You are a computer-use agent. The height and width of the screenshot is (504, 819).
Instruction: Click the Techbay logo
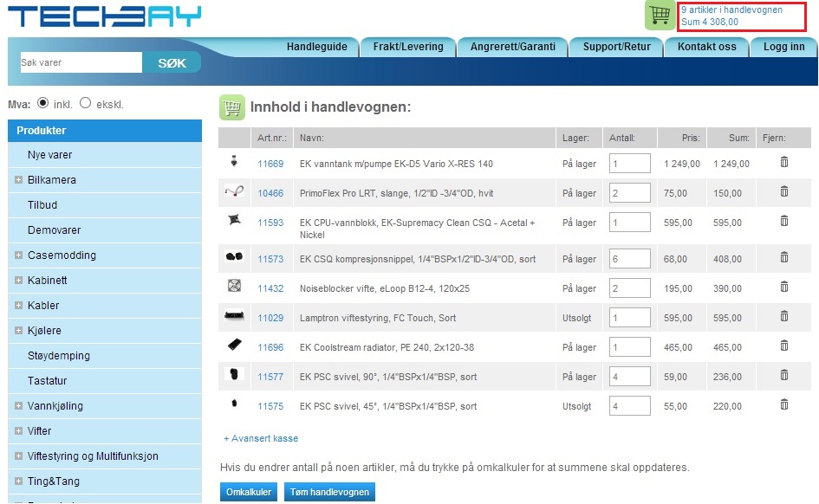tap(105, 16)
